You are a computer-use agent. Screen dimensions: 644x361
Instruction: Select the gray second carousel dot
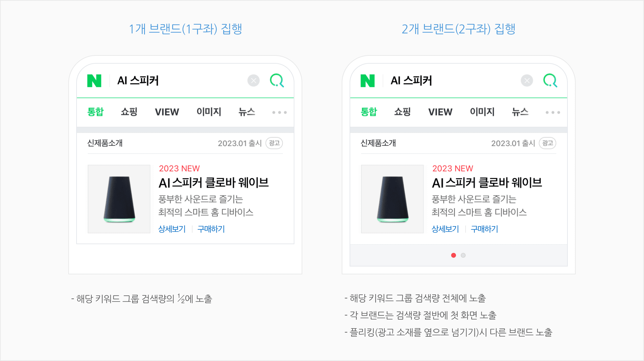(463, 255)
